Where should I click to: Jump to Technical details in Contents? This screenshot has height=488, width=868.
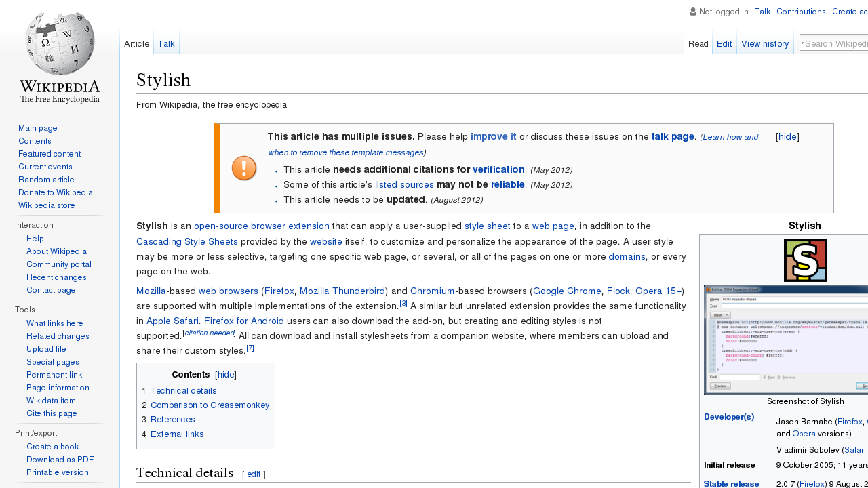coord(183,391)
